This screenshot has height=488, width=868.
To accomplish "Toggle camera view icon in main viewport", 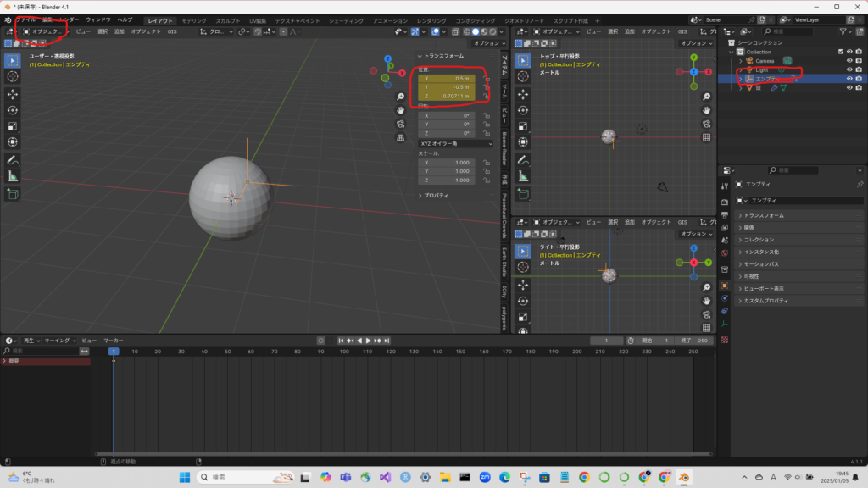I will 400,124.
